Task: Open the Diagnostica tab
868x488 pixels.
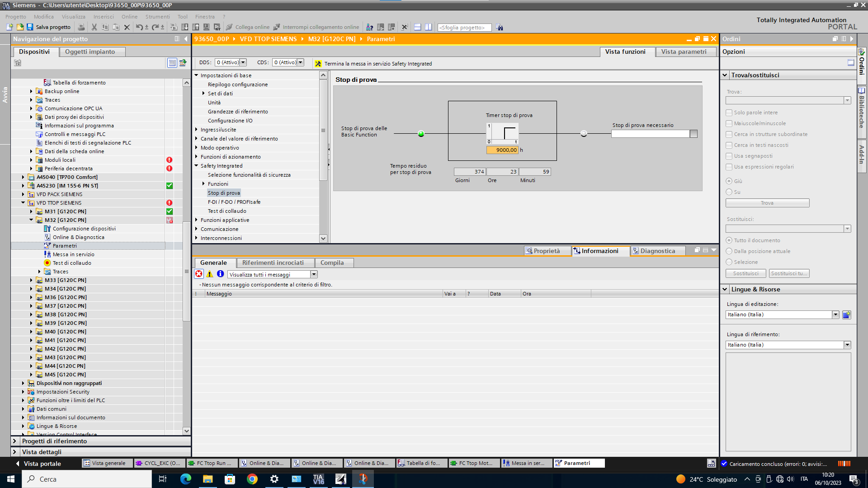Action: pos(658,251)
